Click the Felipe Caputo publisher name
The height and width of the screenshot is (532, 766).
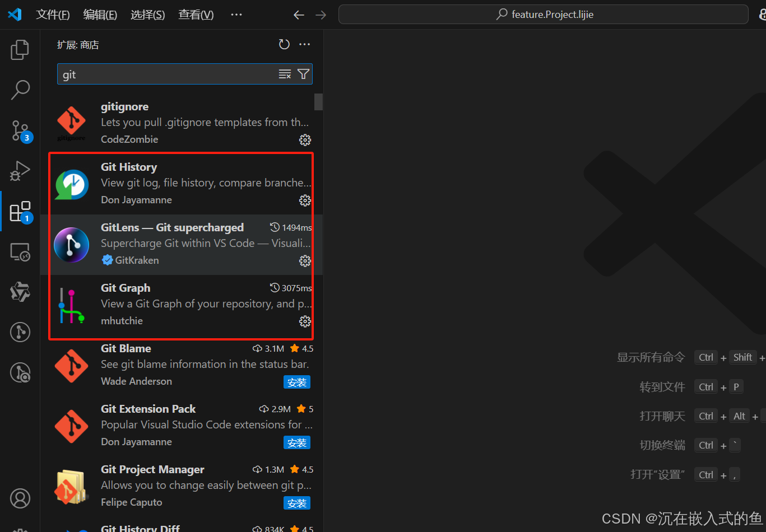pyautogui.click(x=131, y=502)
